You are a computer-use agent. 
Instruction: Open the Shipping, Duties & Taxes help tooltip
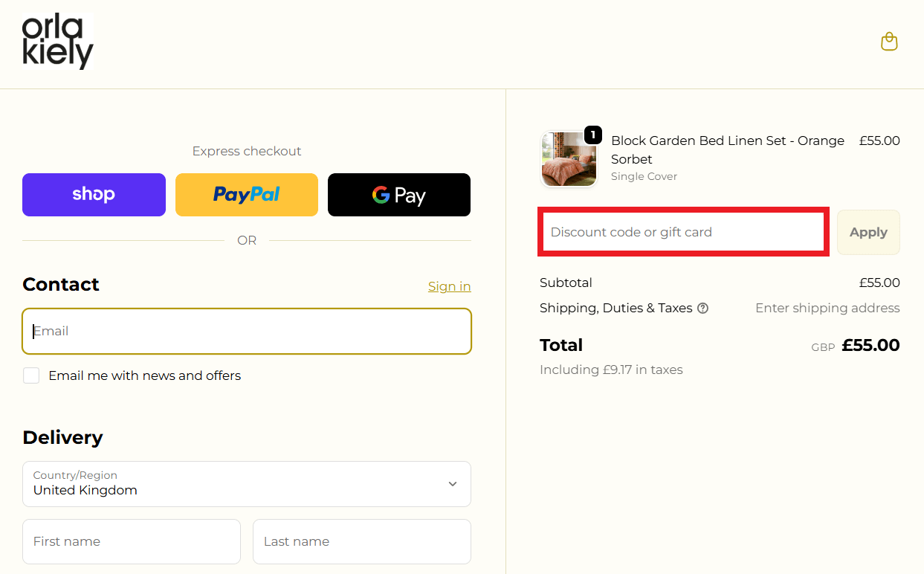pyautogui.click(x=703, y=308)
